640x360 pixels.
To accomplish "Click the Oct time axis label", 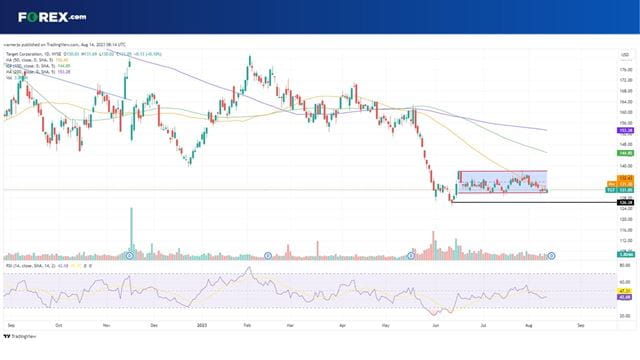I will click(x=59, y=326).
